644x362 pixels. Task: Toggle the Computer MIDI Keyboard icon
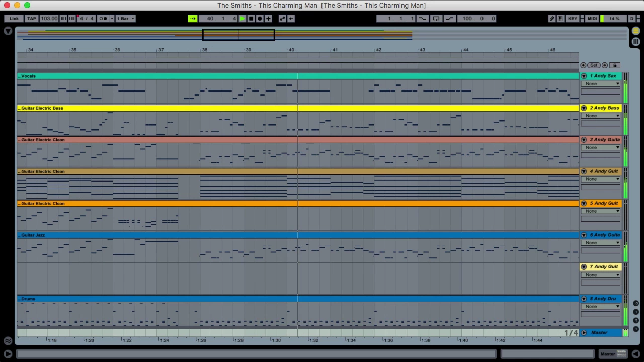tap(560, 19)
